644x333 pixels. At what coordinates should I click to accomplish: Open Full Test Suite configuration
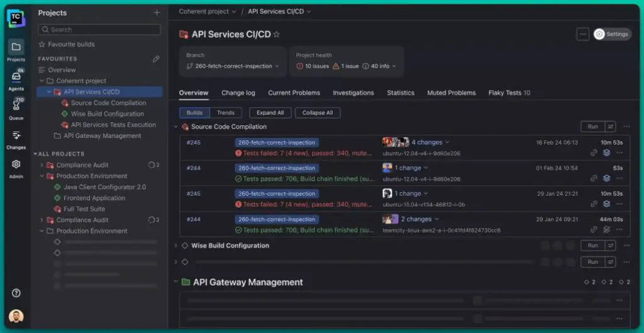[x=80, y=209]
